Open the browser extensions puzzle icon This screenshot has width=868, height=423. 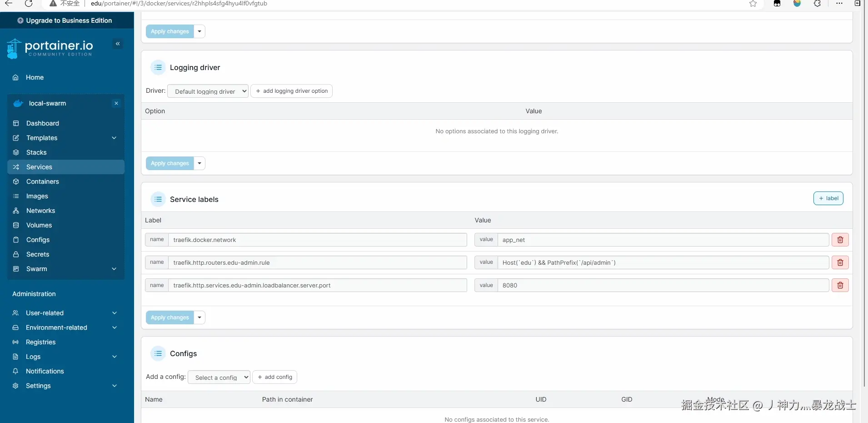click(817, 4)
